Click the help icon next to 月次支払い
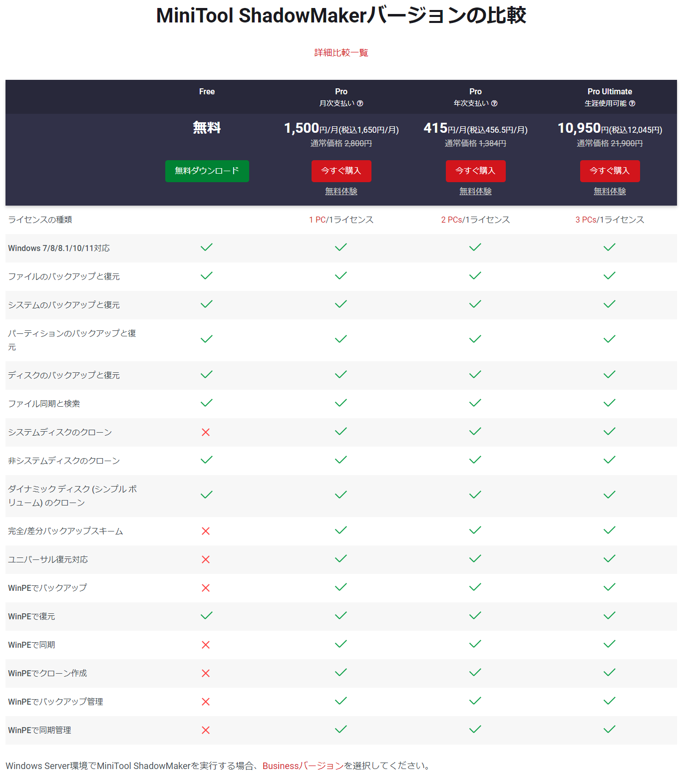Screen dimensions: 684x784 [x=360, y=103]
